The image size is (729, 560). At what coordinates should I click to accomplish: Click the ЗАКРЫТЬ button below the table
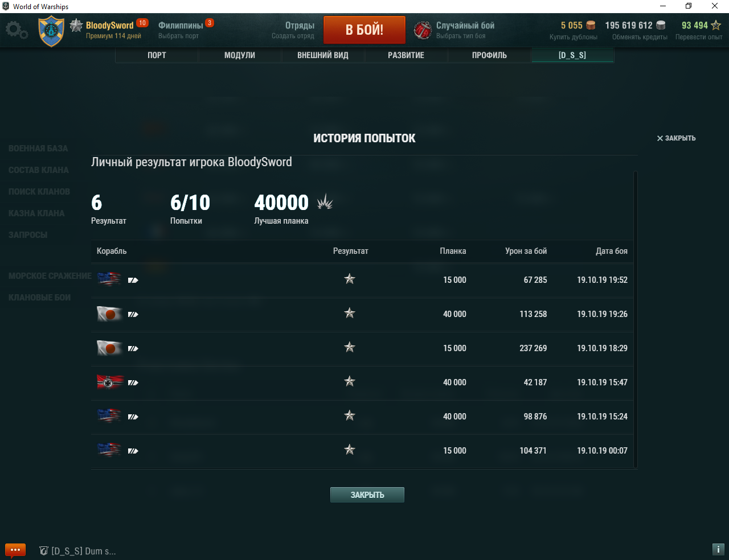coord(367,495)
